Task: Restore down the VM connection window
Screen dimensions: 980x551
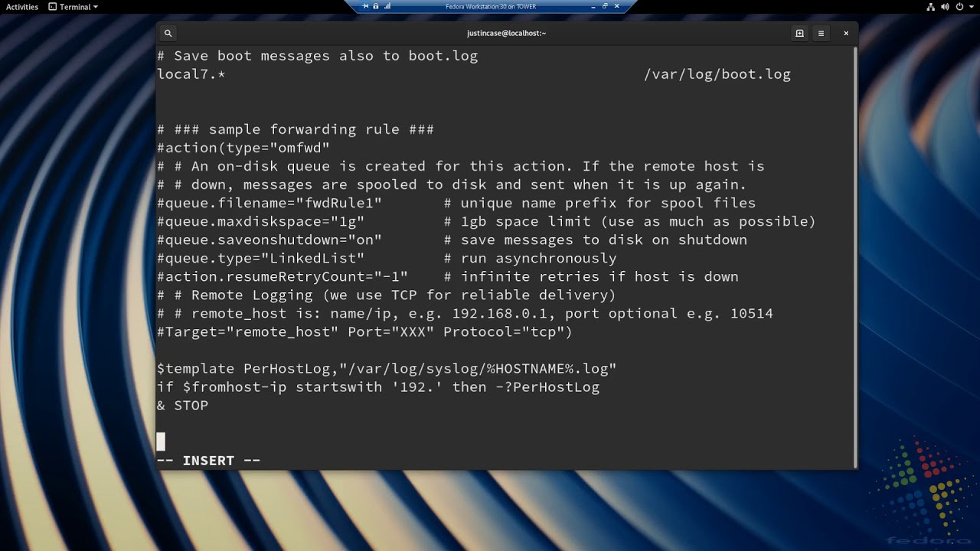Action: click(x=605, y=6)
